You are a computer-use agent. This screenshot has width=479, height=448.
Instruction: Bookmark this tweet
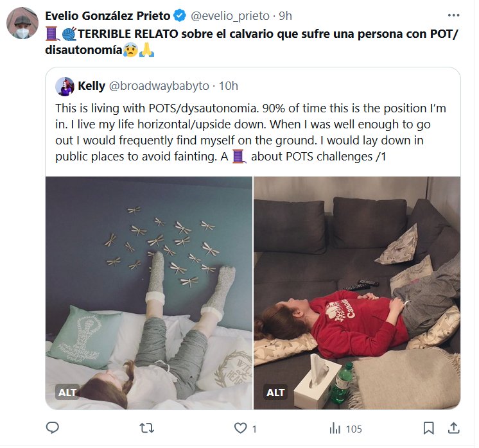click(428, 428)
